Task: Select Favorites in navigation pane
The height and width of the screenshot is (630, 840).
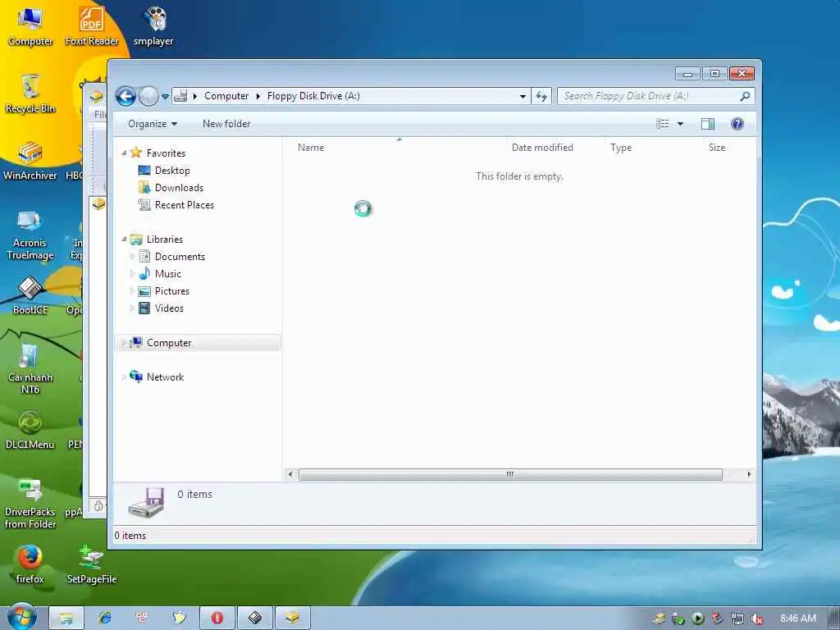Action: (166, 153)
